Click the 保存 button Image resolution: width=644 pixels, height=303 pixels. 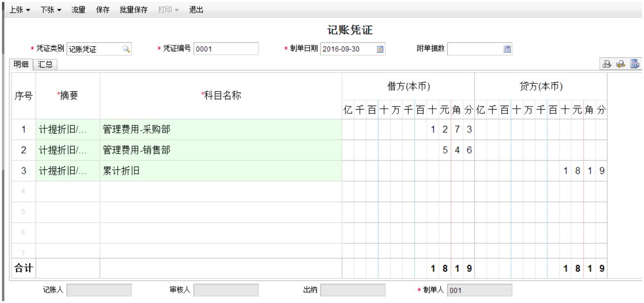pos(102,10)
